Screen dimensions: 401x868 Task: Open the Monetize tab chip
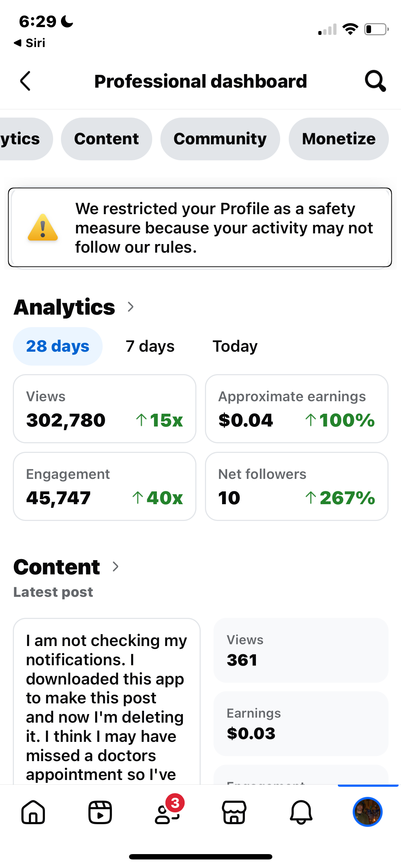339,139
